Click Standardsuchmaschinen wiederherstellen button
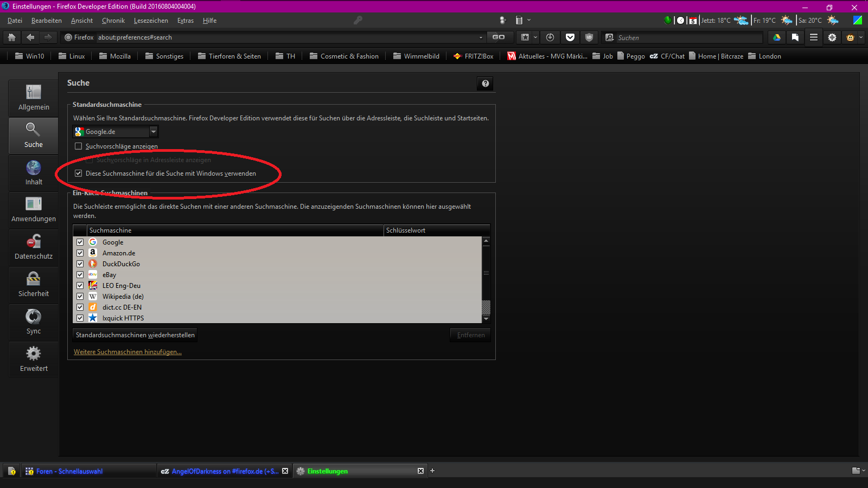The image size is (868, 488). [135, 335]
